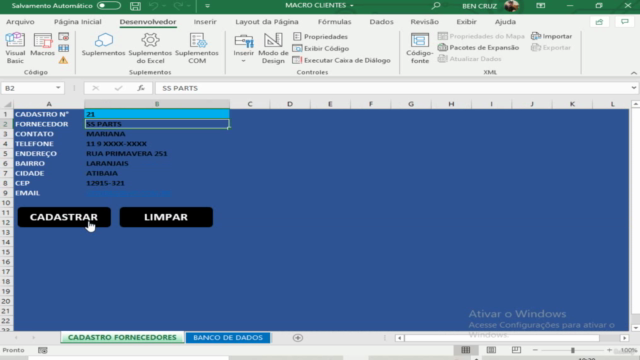Open the Macros dialog
This screenshot has height=360, width=640.
[42, 45]
